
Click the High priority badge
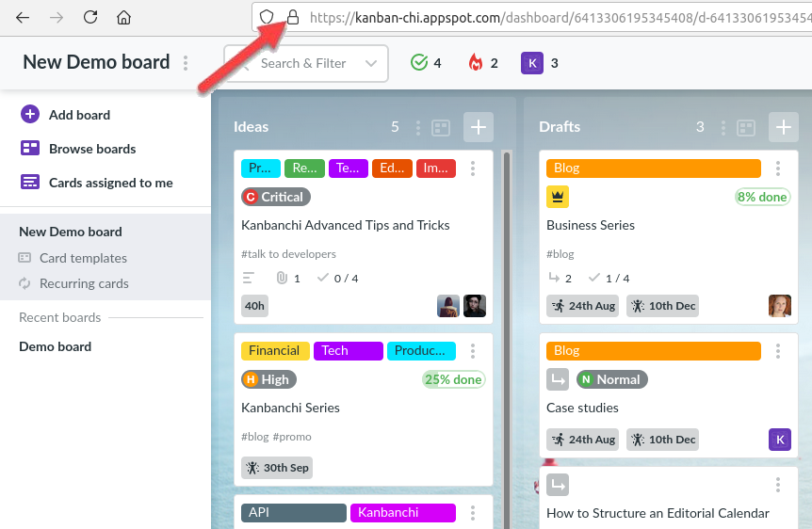tap(268, 379)
